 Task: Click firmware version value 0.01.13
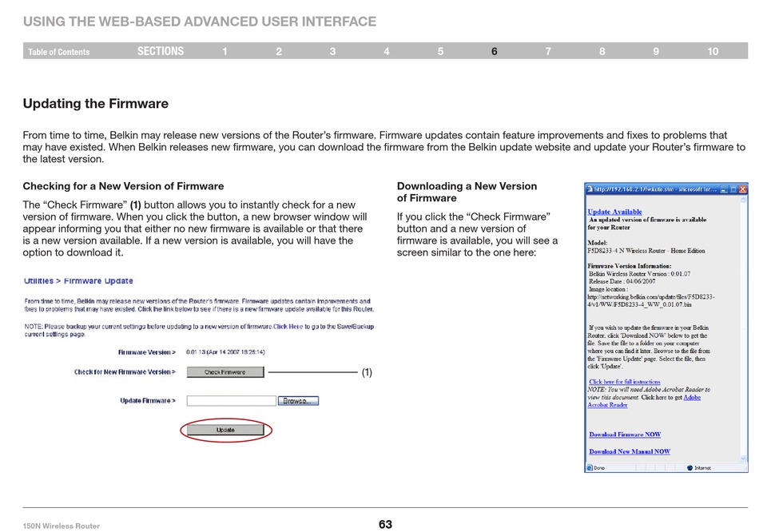point(225,352)
